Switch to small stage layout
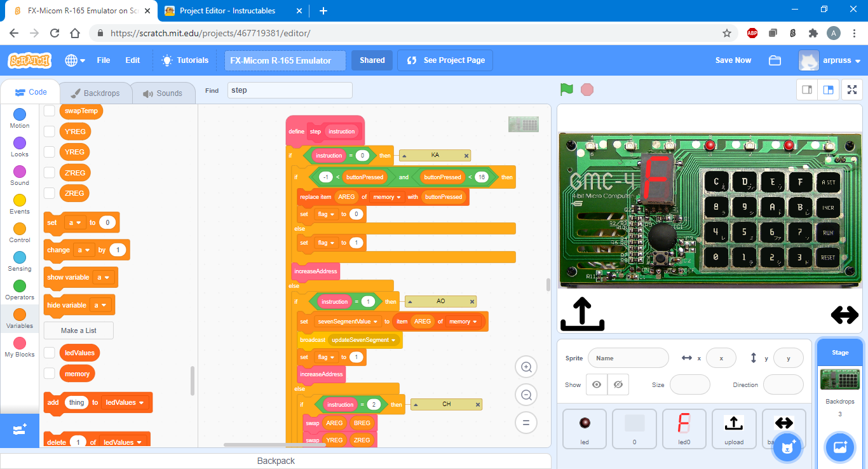 tap(807, 90)
